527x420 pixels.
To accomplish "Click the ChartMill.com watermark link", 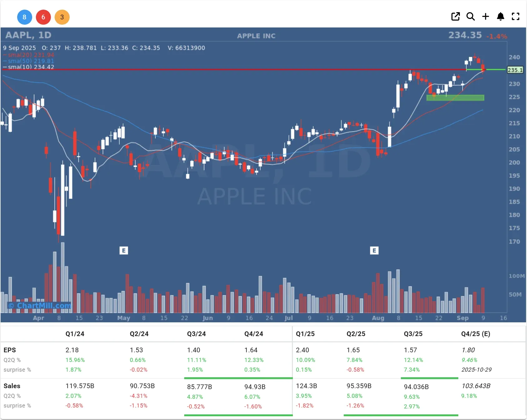I will click(40, 305).
